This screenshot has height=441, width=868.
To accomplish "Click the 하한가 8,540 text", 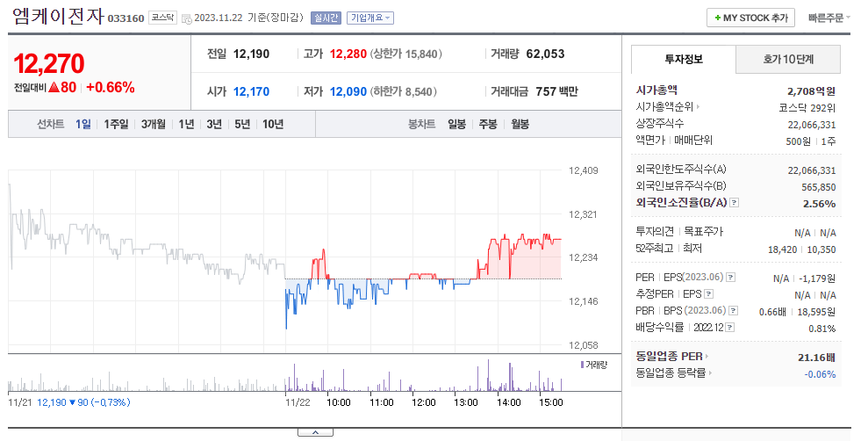I will [x=403, y=91].
